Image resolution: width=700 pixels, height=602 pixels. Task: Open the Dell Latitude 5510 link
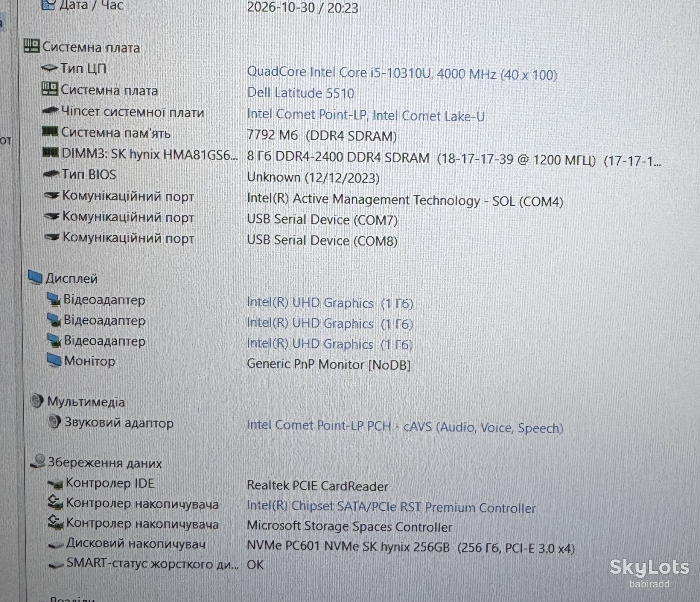point(300,93)
